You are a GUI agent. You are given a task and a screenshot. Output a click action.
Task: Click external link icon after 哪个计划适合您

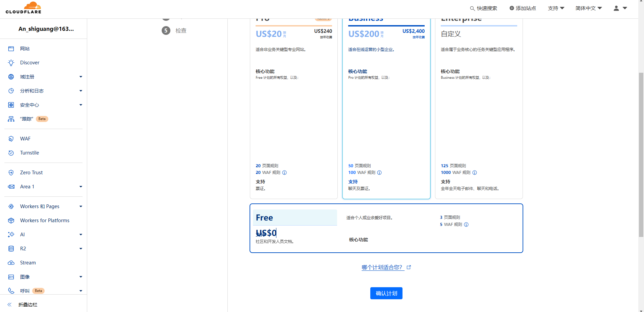click(x=409, y=267)
